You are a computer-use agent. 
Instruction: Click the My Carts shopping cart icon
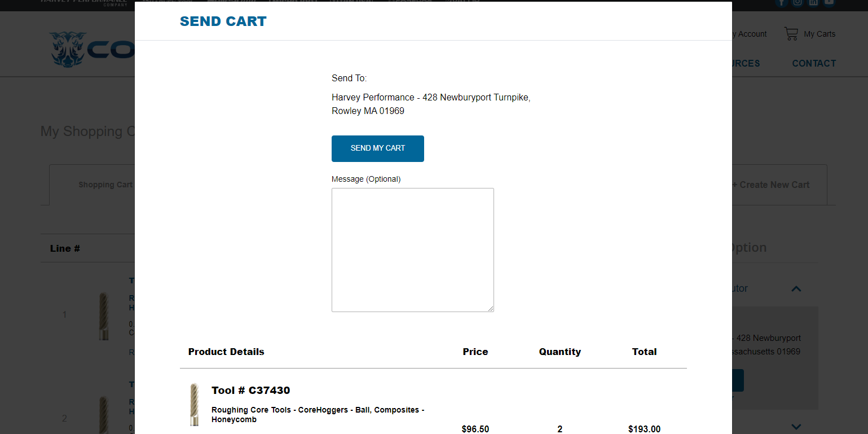[x=791, y=34]
